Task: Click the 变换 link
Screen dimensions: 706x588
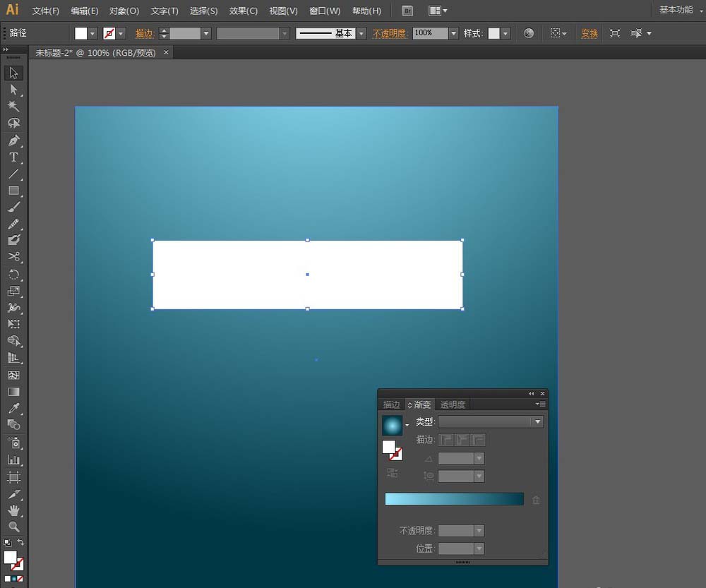Action: click(x=590, y=33)
